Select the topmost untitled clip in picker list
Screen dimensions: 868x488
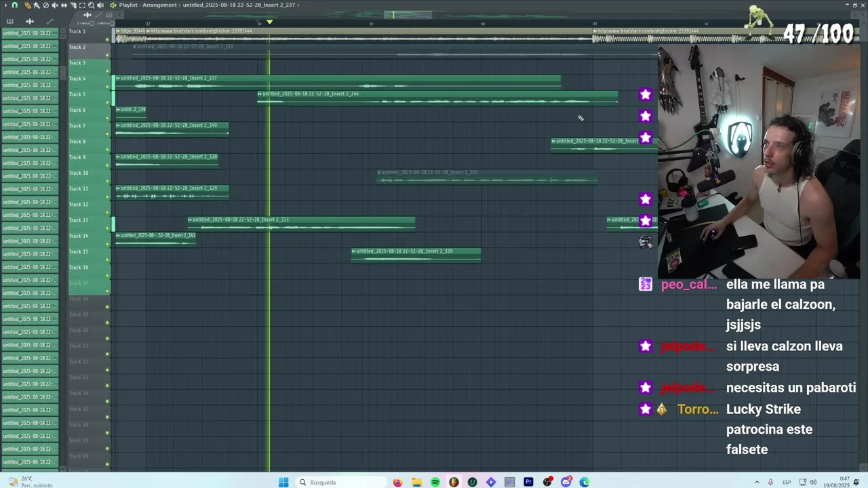28,33
